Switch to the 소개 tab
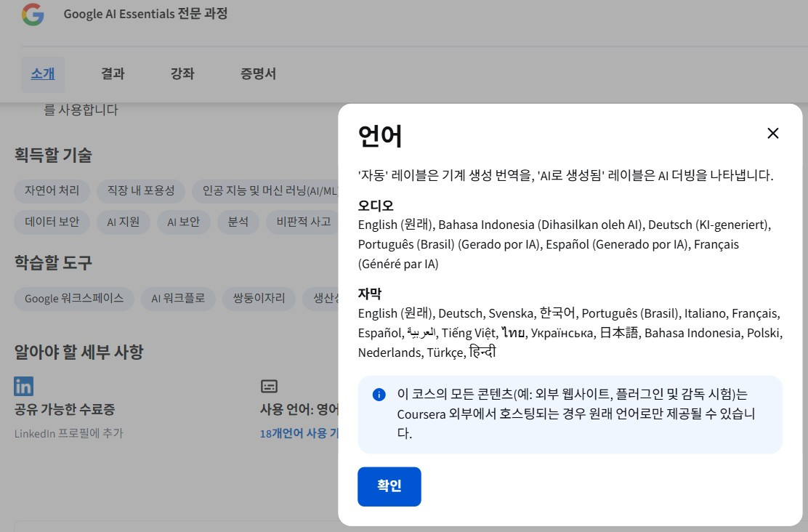This screenshot has width=808, height=532. point(43,73)
